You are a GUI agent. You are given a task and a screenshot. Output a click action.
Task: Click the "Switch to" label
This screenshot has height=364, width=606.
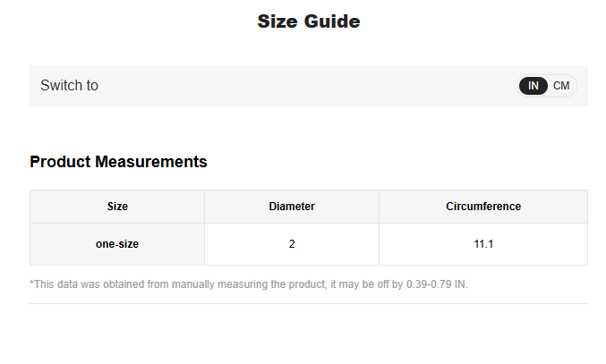tap(69, 86)
